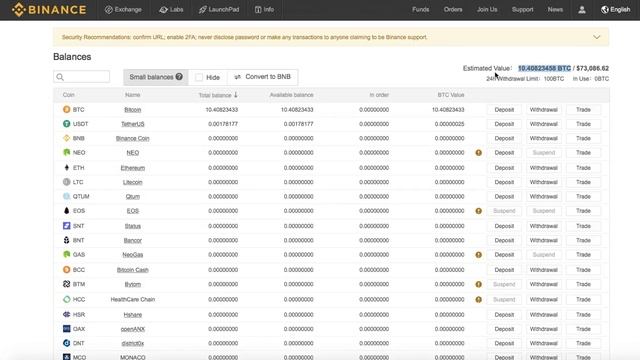
Task: Click the QTUM coin icon
Action: coord(67,196)
